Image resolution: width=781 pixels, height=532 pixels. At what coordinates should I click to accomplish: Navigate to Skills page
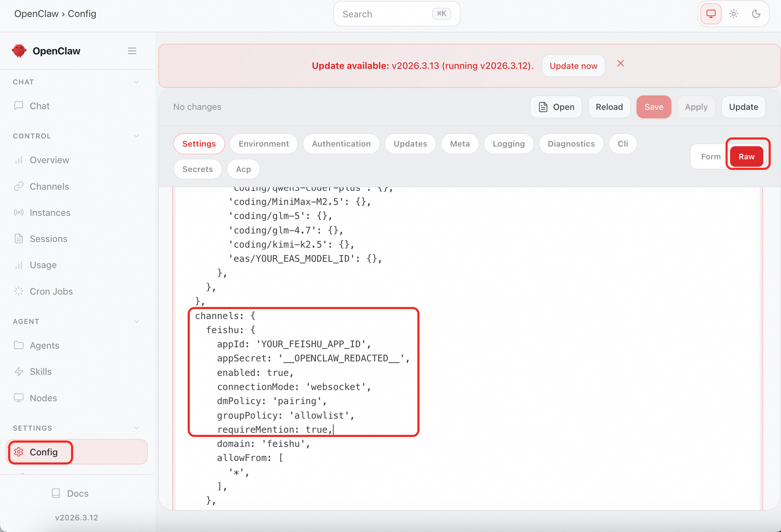click(77, 372)
